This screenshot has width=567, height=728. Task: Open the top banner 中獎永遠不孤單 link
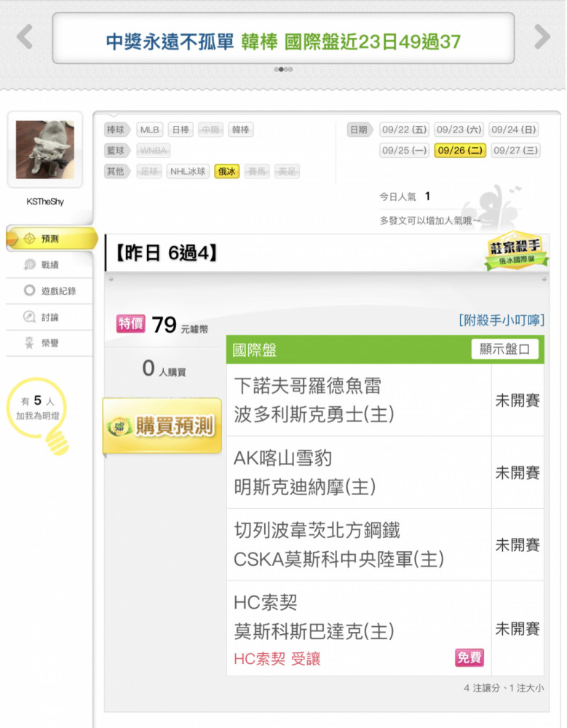tap(283, 41)
